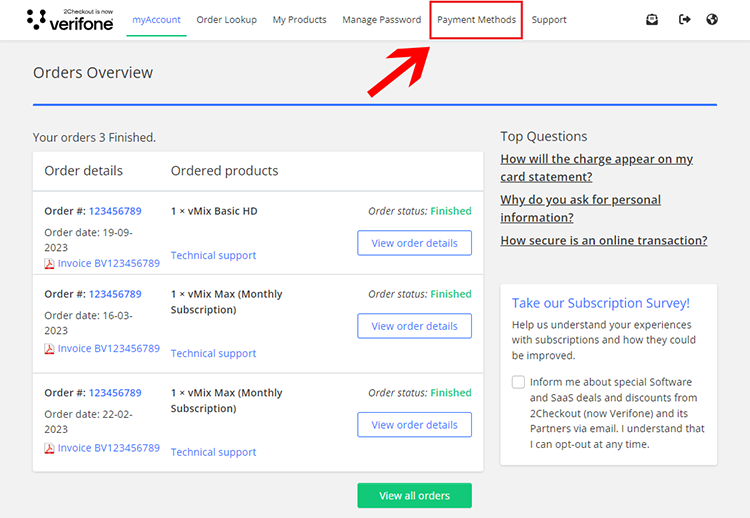Switch to the Order Lookup tab

(x=226, y=20)
